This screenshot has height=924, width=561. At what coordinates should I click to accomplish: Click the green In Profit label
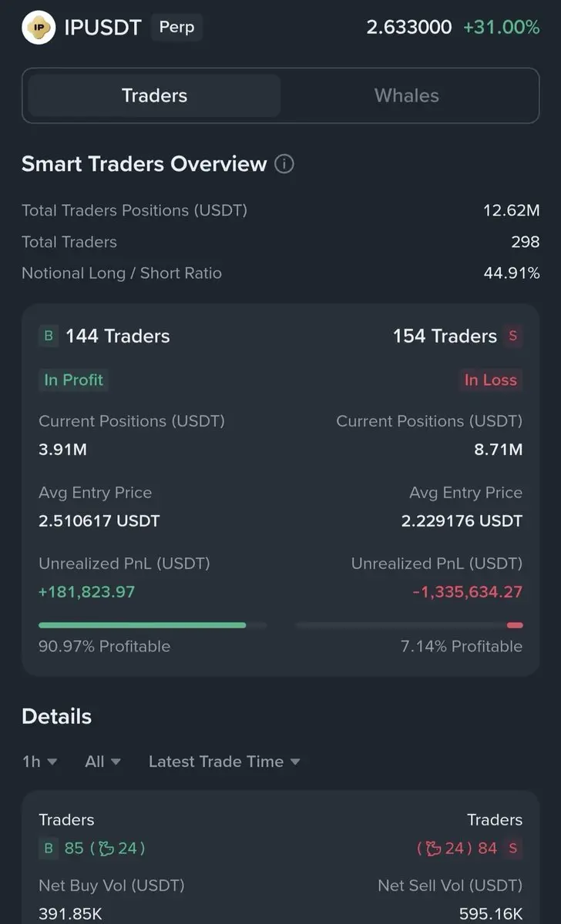click(x=73, y=380)
